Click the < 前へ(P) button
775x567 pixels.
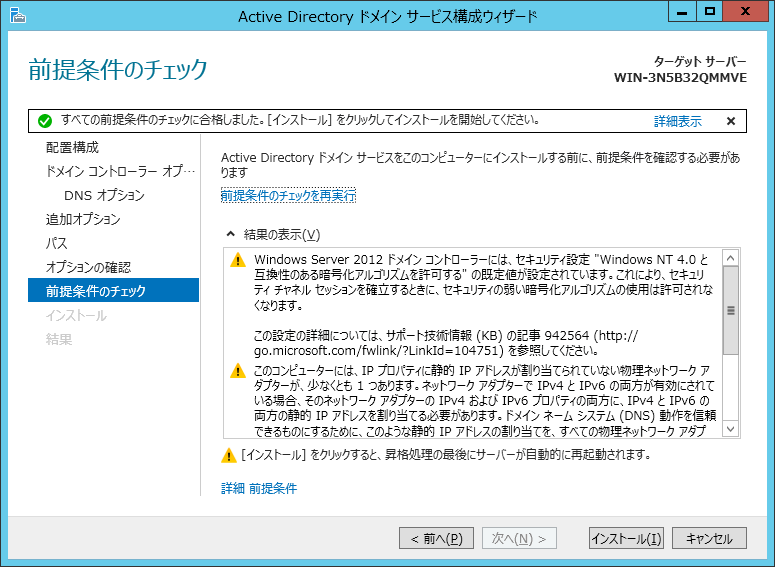click(x=436, y=538)
